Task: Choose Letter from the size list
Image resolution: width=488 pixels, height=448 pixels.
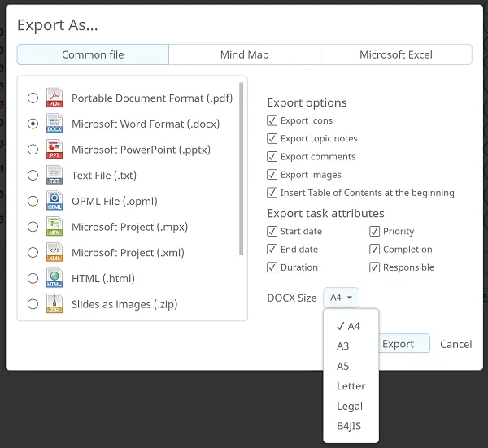Action: [x=351, y=386]
